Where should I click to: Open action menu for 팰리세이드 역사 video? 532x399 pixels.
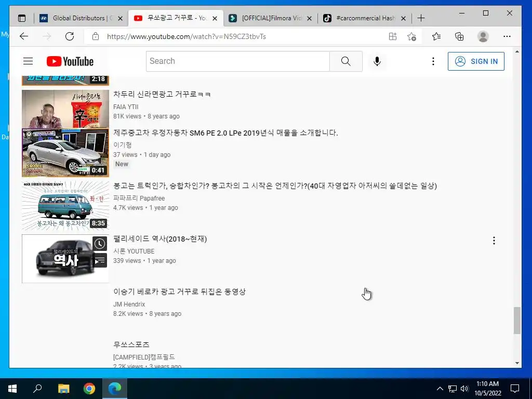click(494, 241)
